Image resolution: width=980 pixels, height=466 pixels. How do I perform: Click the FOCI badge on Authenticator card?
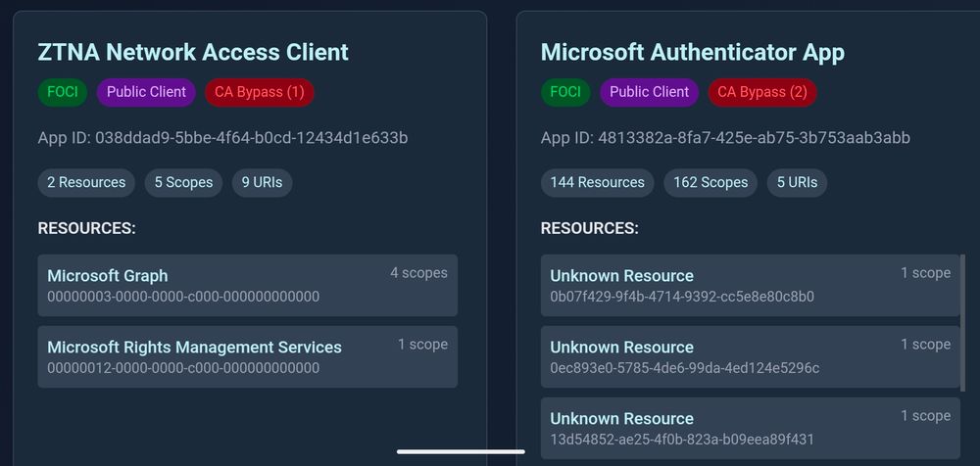tap(565, 92)
